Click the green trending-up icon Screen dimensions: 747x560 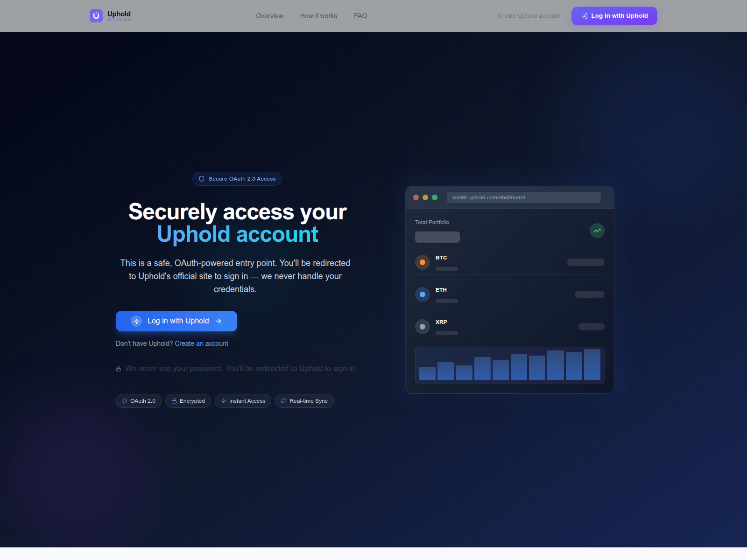point(597,231)
